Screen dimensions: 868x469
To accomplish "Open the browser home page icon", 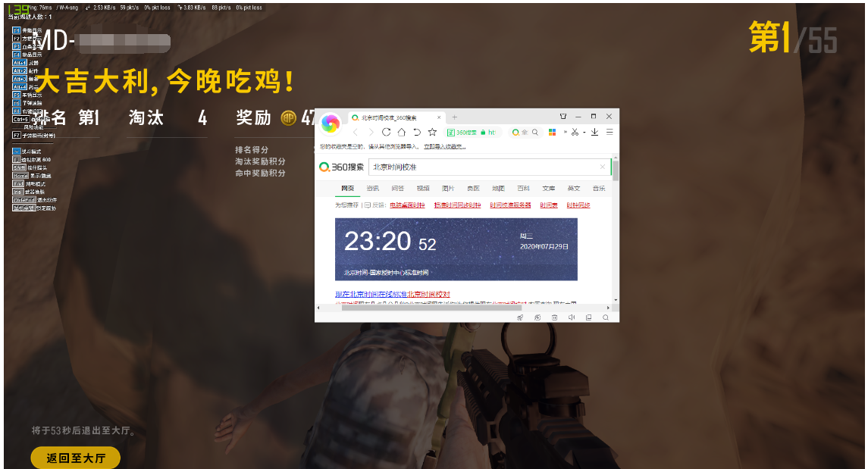I will (x=402, y=132).
